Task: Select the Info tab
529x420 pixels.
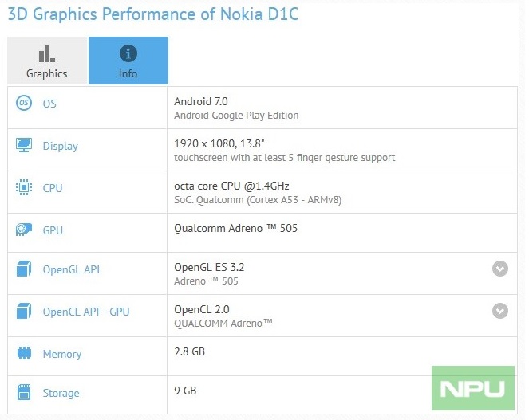Action: 128,61
